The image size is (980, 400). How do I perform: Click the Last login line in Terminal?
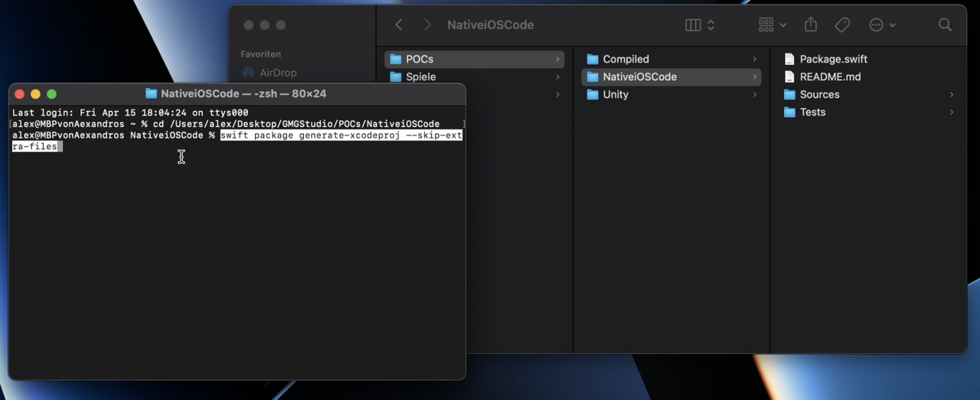130,112
